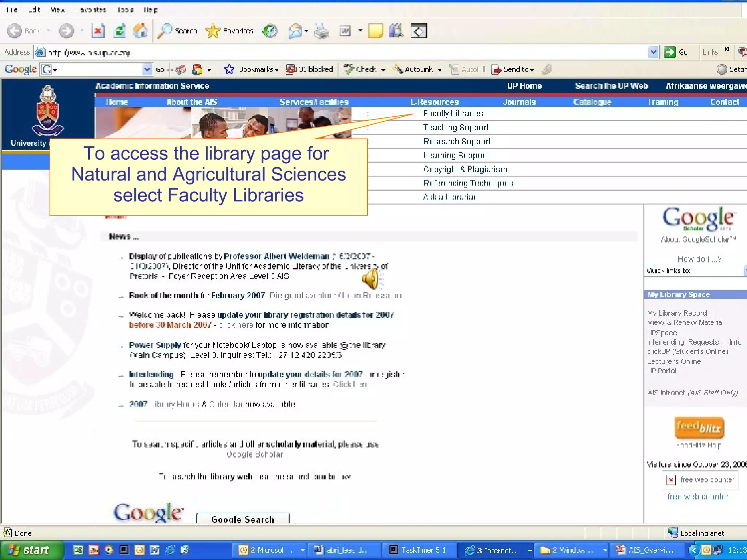Click the yellow Discuss note icon
The image size is (747, 560).
pyautogui.click(x=376, y=31)
